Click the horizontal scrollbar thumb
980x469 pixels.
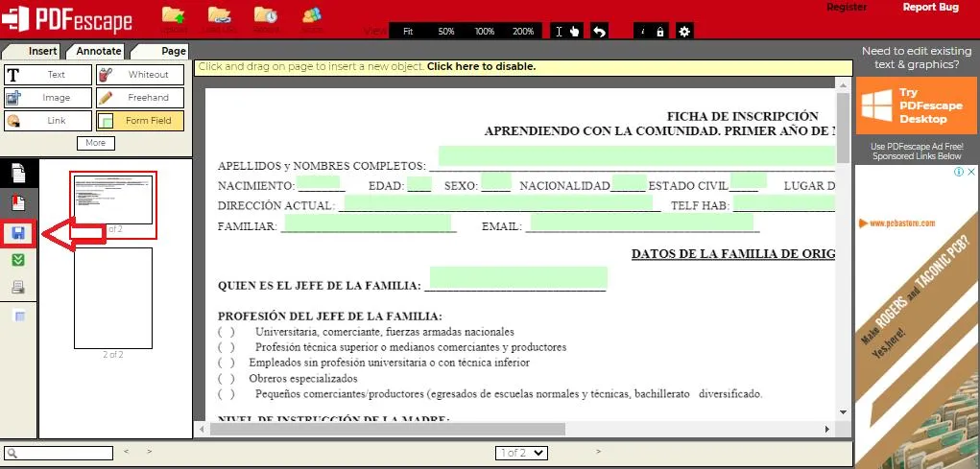pos(388,429)
